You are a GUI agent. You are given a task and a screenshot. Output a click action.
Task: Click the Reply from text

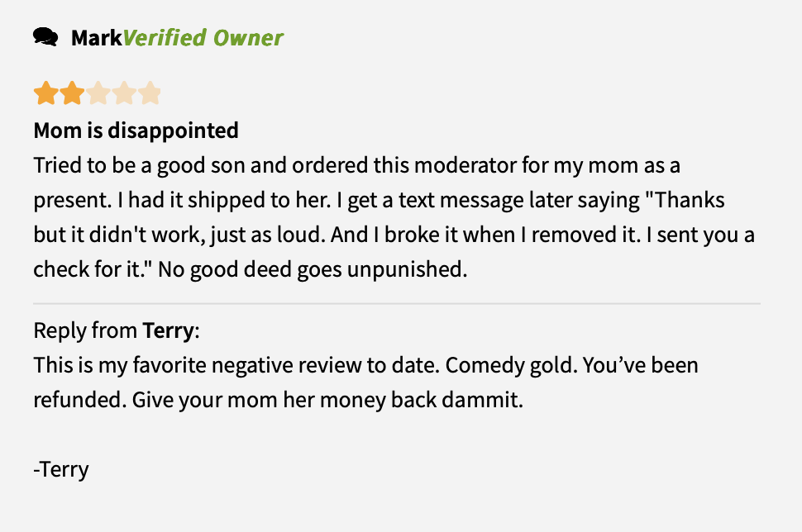tap(85, 330)
